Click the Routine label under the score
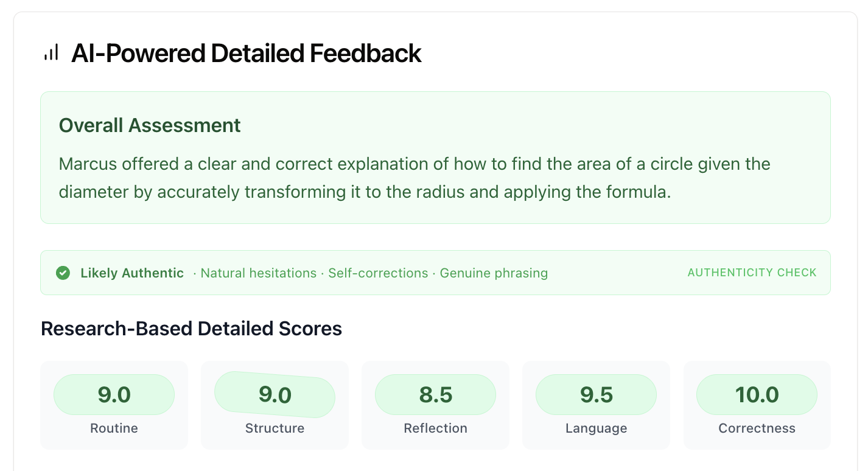This screenshot has width=868, height=471. coord(114,428)
